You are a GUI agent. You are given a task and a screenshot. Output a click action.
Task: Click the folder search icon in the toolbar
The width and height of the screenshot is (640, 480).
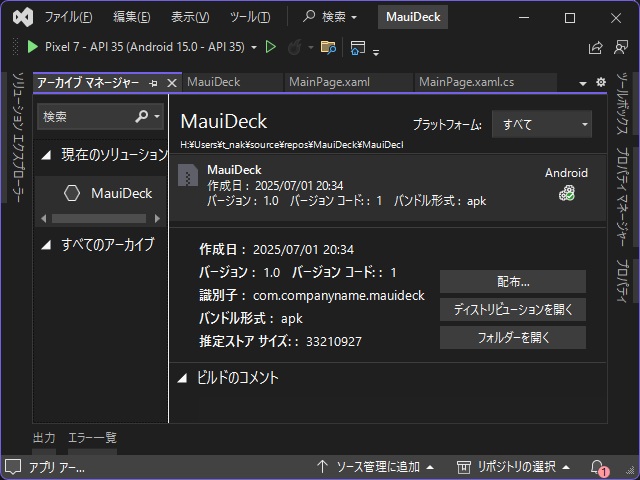pyautogui.click(x=328, y=47)
